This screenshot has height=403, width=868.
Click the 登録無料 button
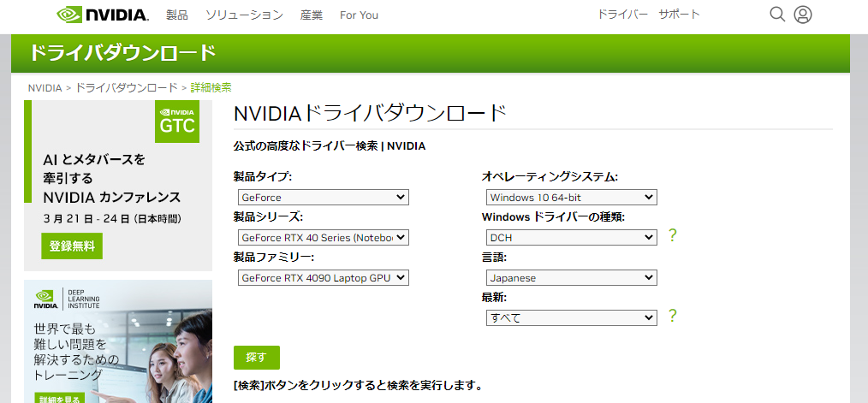[x=72, y=246]
